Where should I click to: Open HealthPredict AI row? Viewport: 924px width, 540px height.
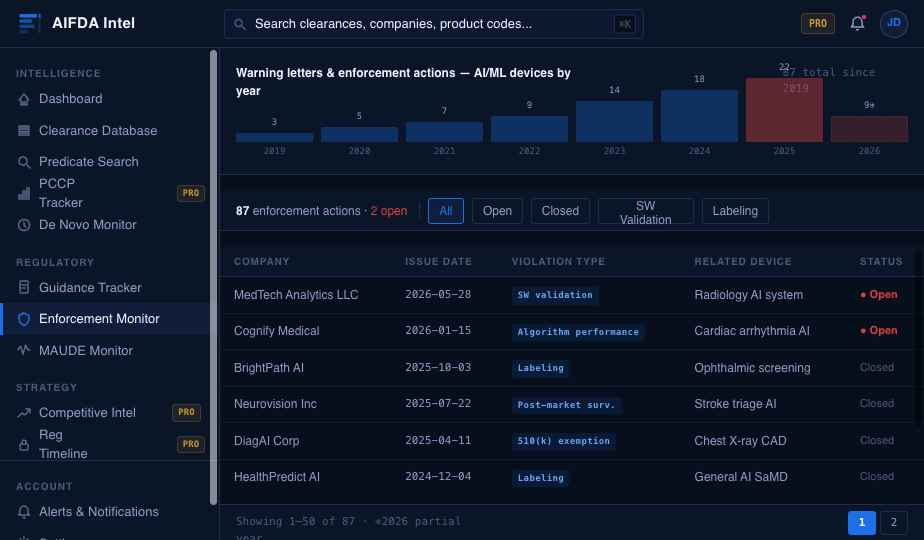pos(568,477)
